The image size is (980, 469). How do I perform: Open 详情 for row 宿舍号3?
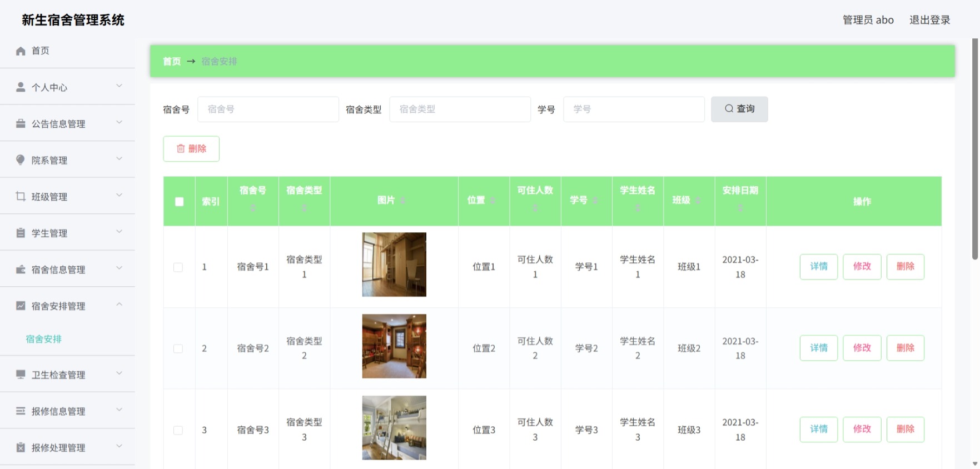tap(819, 430)
